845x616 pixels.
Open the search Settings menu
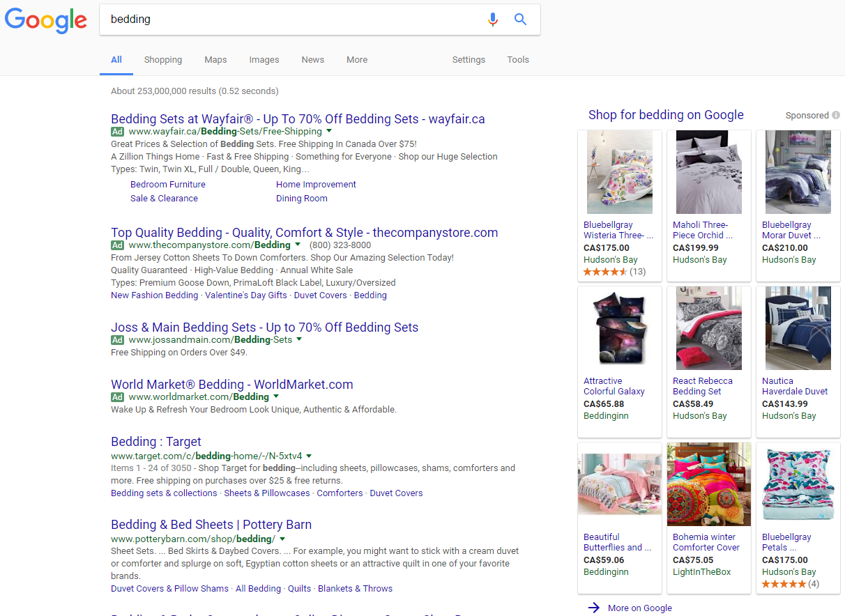pyautogui.click(x=469, y=60)
